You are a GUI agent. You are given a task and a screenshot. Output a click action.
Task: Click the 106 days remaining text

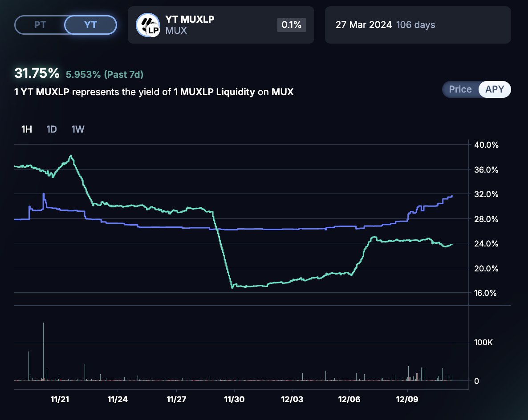click(415, 25)
